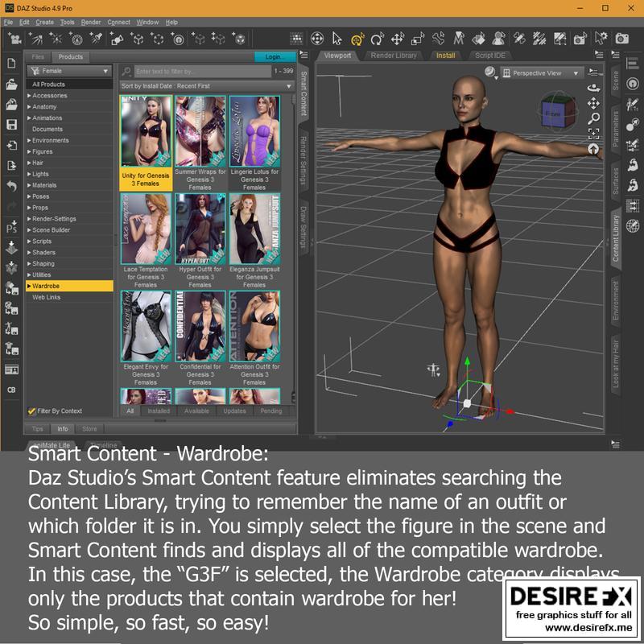
Task: Click the filter text input field
Action: (x=203, y=72)
